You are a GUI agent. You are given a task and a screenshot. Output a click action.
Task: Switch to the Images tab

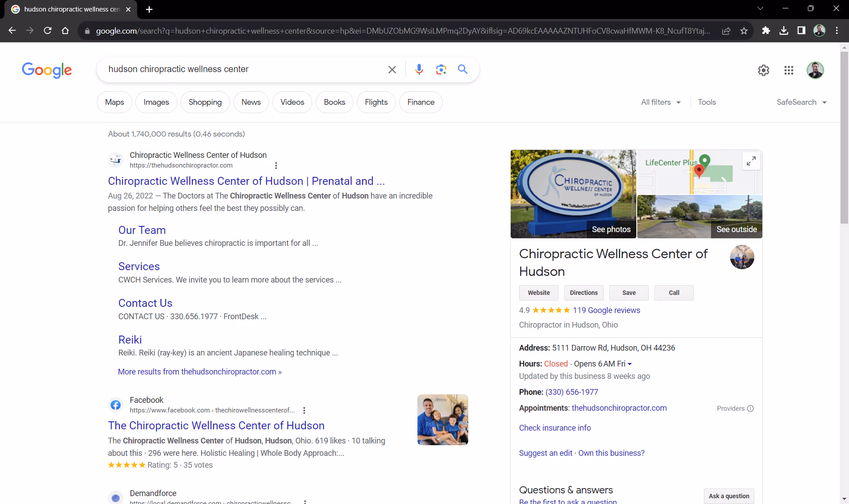point(156,102)
